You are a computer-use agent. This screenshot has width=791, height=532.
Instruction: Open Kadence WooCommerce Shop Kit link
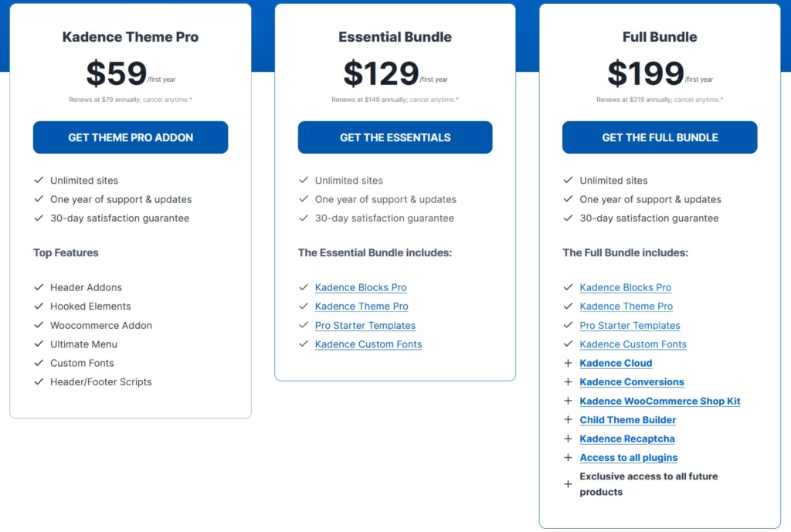click(660, 401)
